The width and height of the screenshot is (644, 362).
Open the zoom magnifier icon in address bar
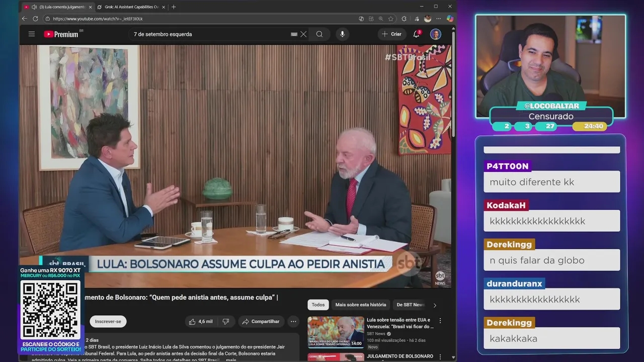381,19
